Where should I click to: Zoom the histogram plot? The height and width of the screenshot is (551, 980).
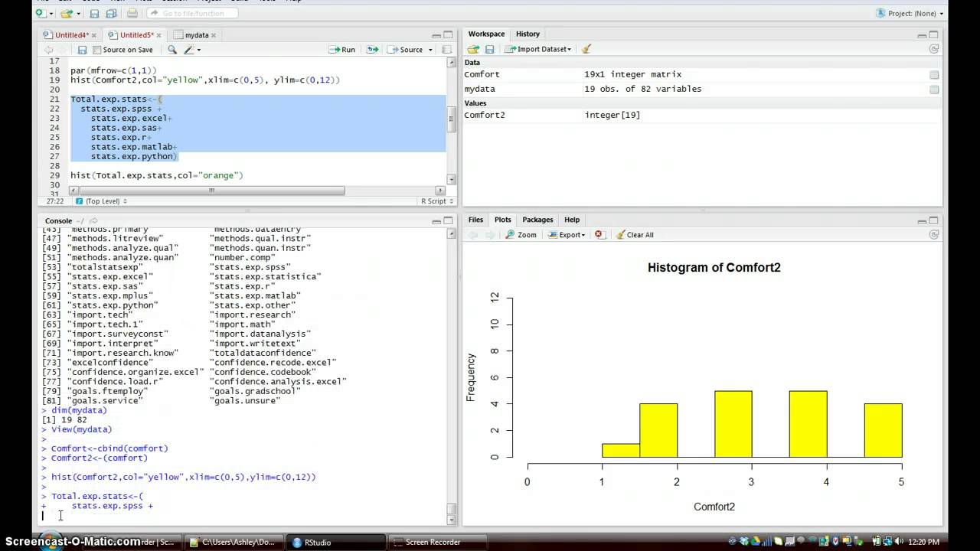coord(521,235)
